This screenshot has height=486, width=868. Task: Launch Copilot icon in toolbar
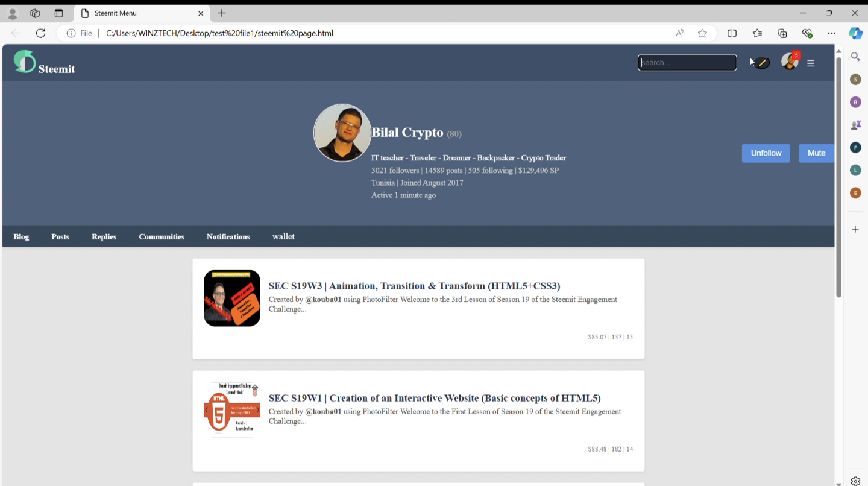tap(855, 33)
